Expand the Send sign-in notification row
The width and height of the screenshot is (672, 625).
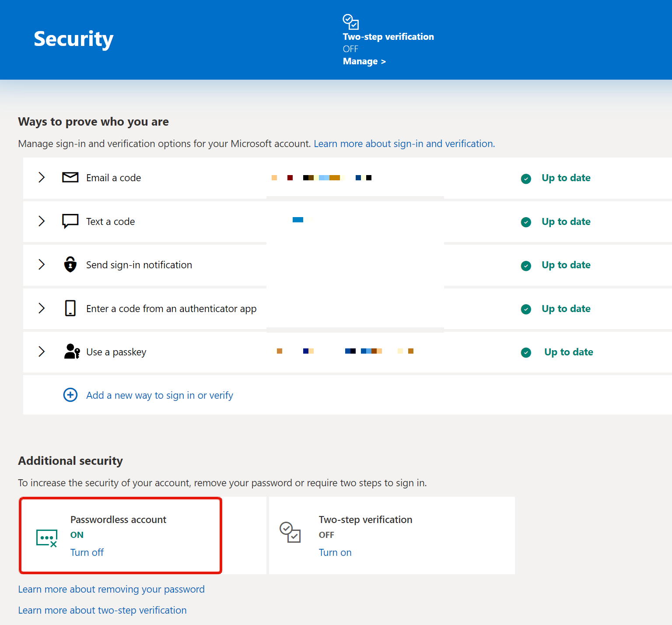42,264
